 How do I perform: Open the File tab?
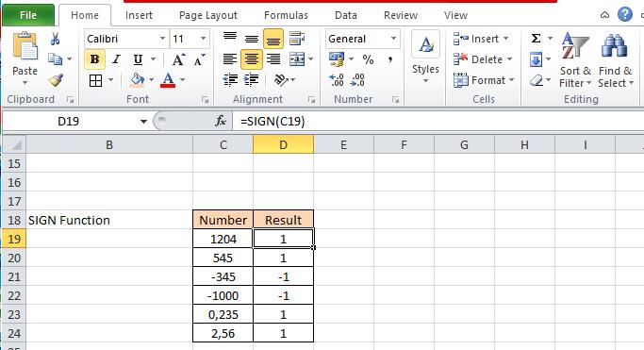(x=28, y=15)
